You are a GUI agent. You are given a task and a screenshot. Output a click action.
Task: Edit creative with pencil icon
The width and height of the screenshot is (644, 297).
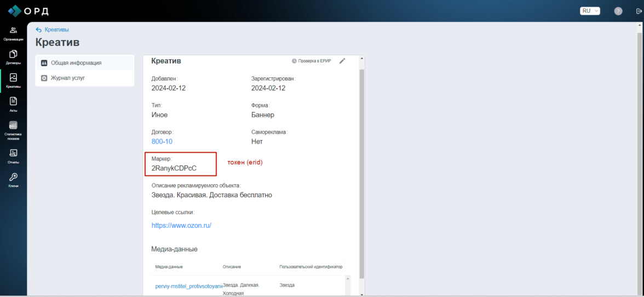(342, 61)
